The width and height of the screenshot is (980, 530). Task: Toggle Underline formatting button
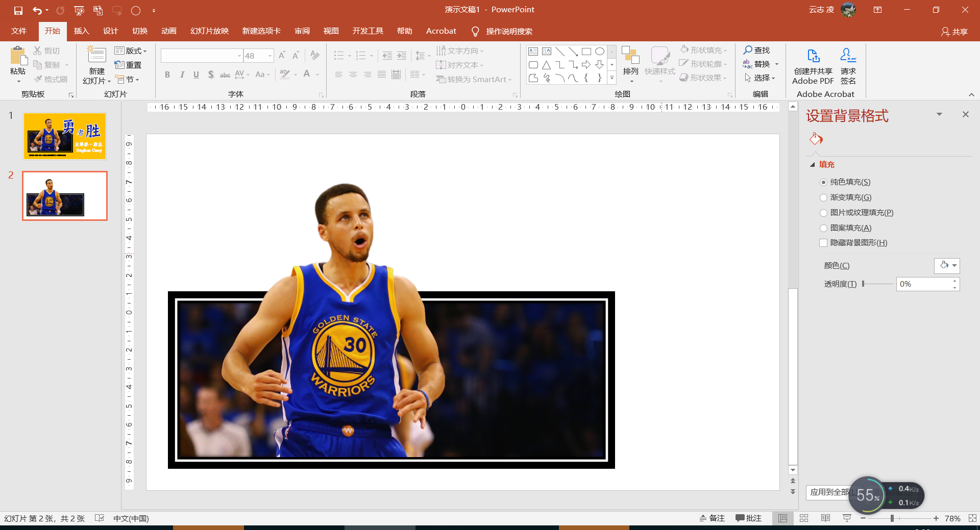[x=197, y=74]
